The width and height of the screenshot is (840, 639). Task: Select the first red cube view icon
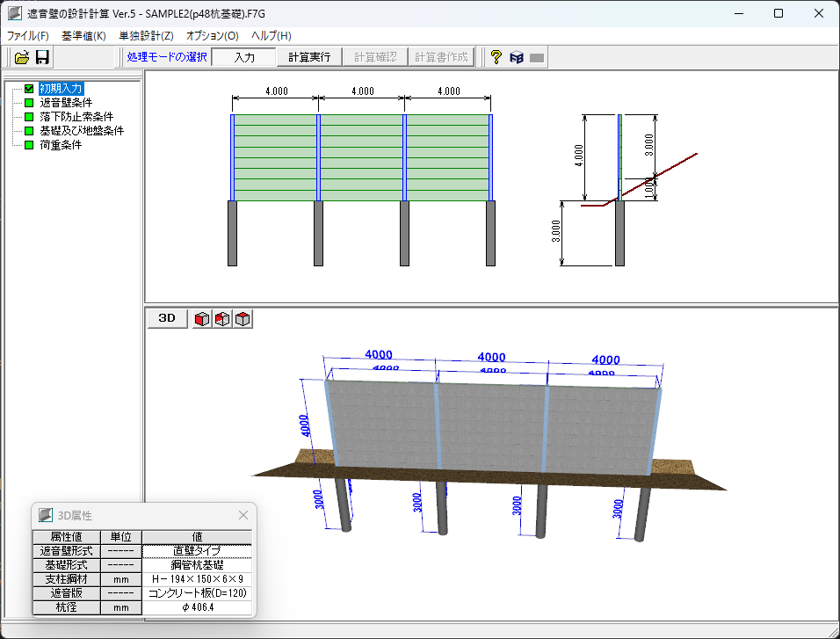[x=202, y=319]
